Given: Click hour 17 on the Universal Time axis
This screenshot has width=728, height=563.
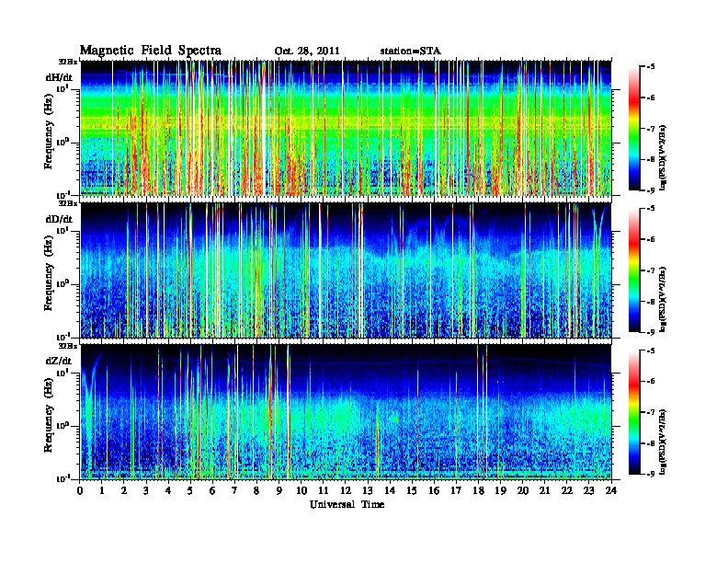Looking at the screenshot, I should pos(457,490).
